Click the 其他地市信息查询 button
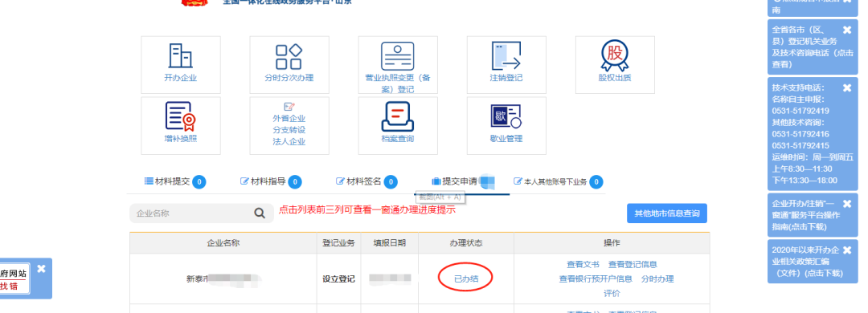Screen dimensions: 868x313 pyautogui.click(x=666, y=213)
